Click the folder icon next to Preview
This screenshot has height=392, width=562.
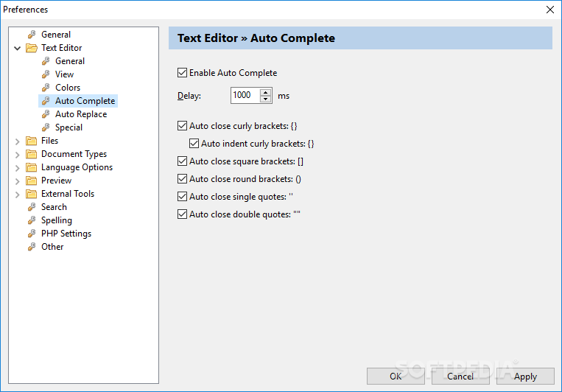[x=32, y=181]
